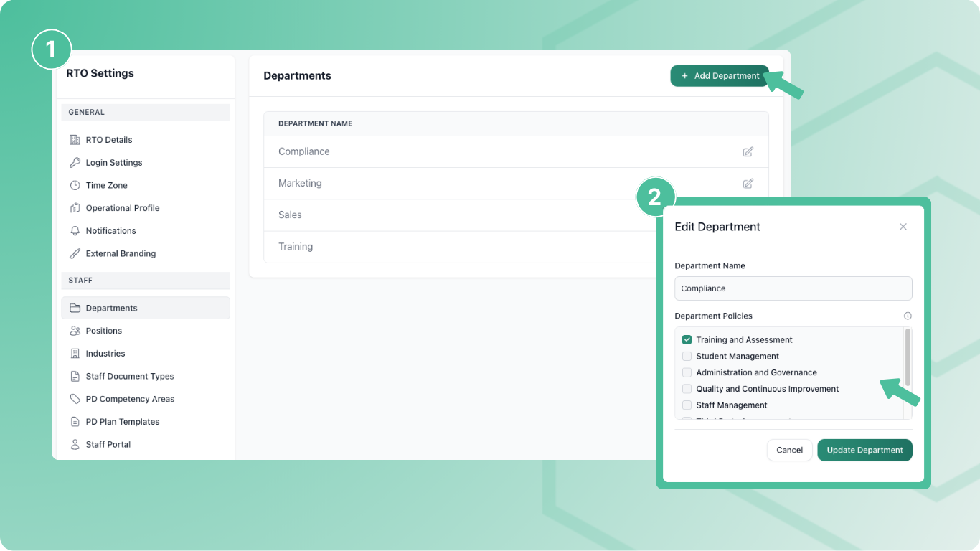Click the RTO Details building icon
This screenshot has width=980, height=551.
(x=75, y=140)
